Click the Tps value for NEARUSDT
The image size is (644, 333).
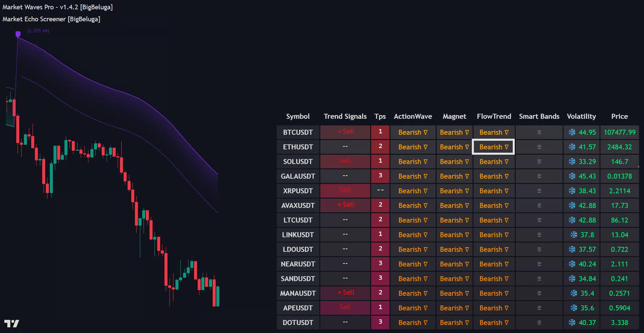380,263
